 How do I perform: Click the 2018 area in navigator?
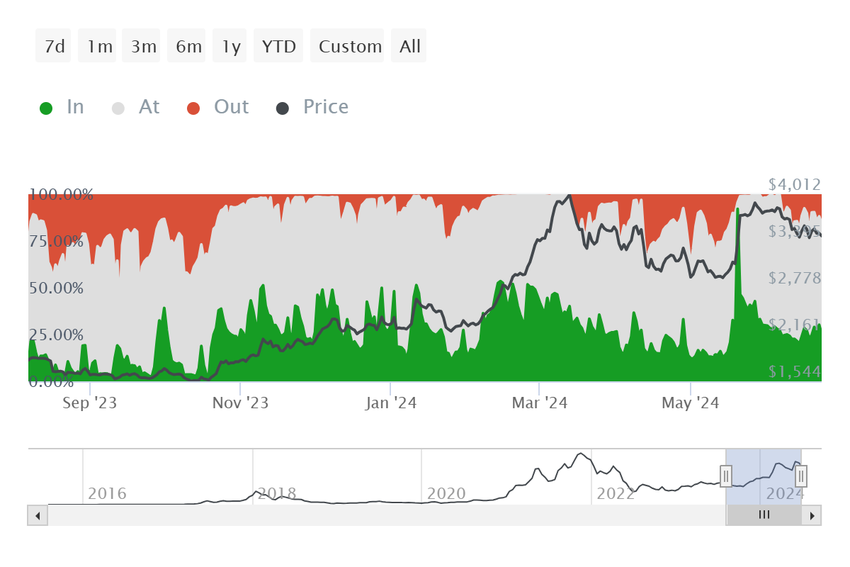point(276,493)
